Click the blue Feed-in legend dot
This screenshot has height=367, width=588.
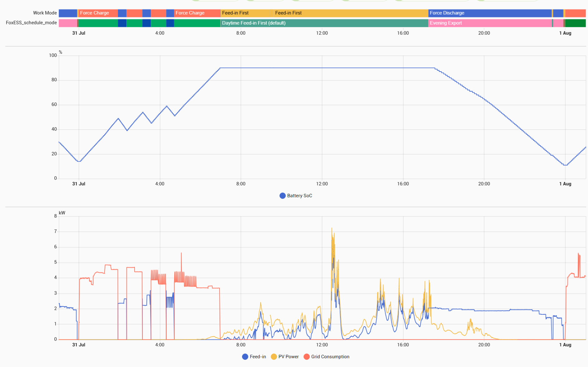pos(245,357)
